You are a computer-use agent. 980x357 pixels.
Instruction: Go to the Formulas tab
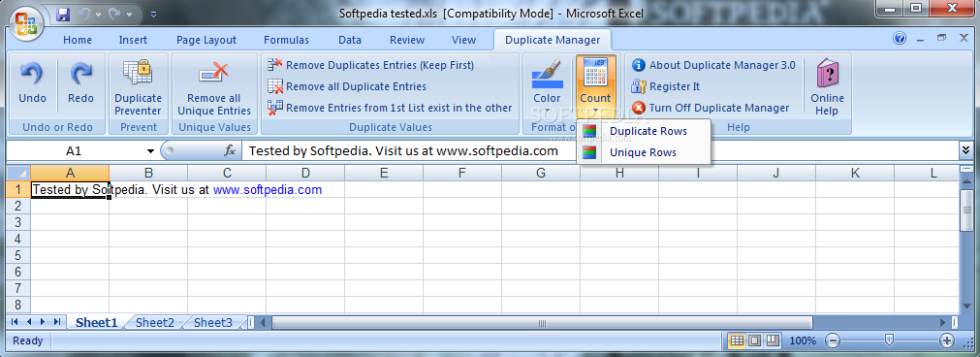coord(286,40)
